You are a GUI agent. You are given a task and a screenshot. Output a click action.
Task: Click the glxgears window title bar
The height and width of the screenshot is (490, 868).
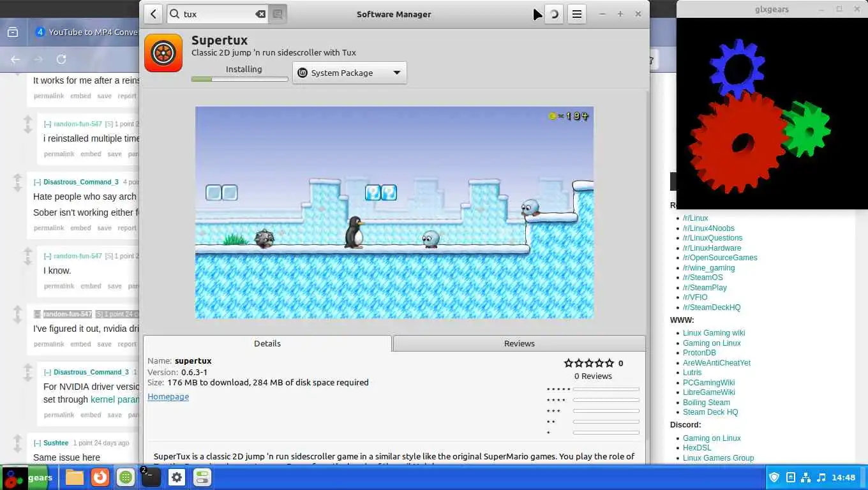click(x=772, y=9)
